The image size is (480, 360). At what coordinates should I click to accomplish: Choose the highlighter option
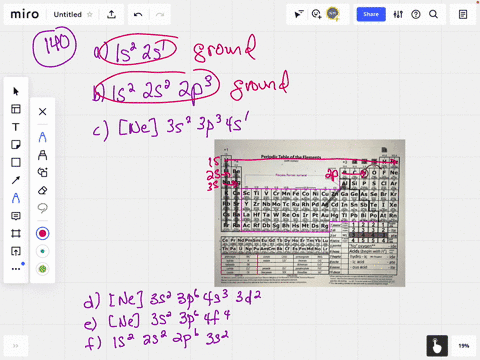tap(42, 155)
